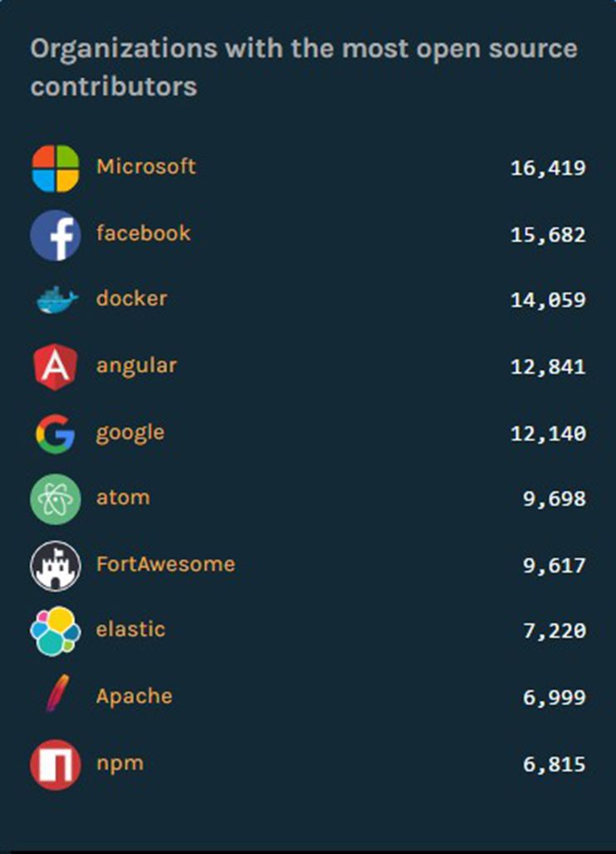Open the angular organization link
Viewport: 616px width, 854px height.
pyautogui.click(x=137, y=366)
